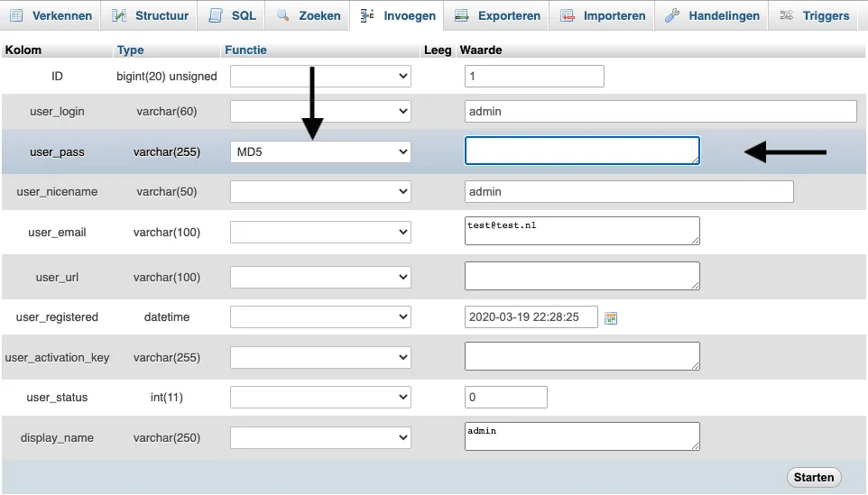This screenshot has width=868, height=495.
Task: Open the MD5 function dropdown for user_pass
Action: [x=320, y=152]
